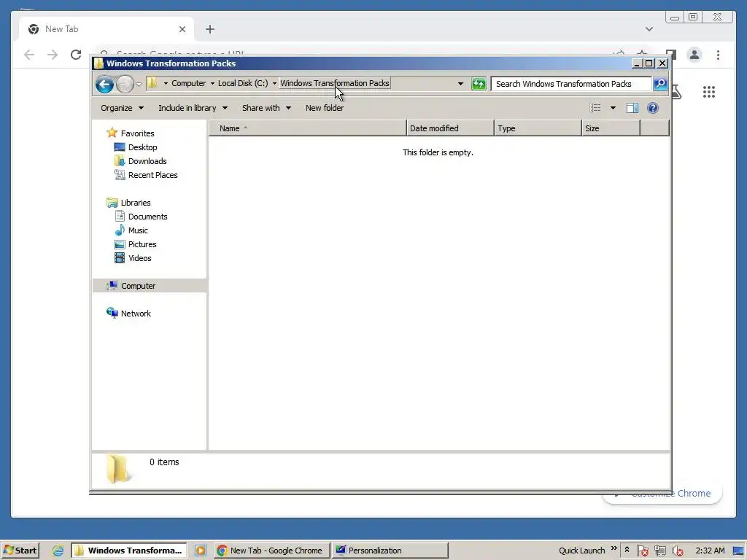Open Explorer help question mark icon
The width and height of the screenshot is (747, 560).
[x=653, y=108]
